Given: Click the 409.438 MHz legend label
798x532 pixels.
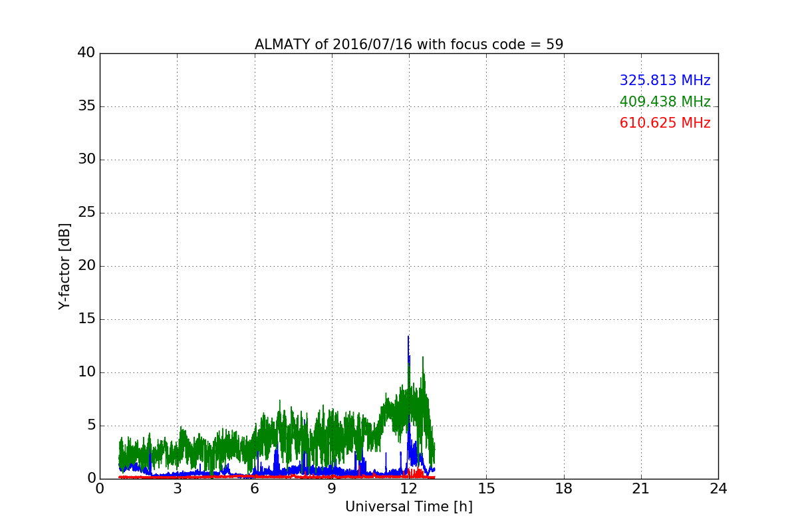Looking at the screenshot, I should click(x=665, y=102).
